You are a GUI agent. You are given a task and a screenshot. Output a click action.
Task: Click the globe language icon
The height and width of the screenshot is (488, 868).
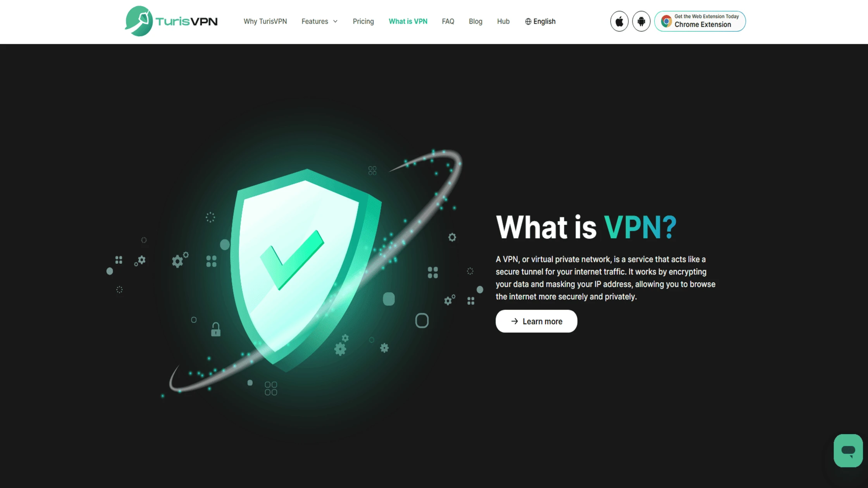click(528, 22)
